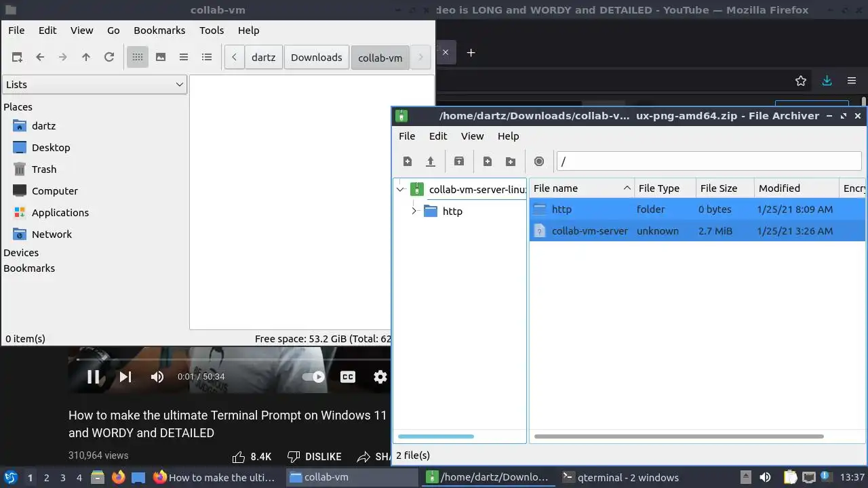The width and height of the screenshot is (868, 488).
Task: Open the Firefox hamburger menu
Action: coord(852,81)
